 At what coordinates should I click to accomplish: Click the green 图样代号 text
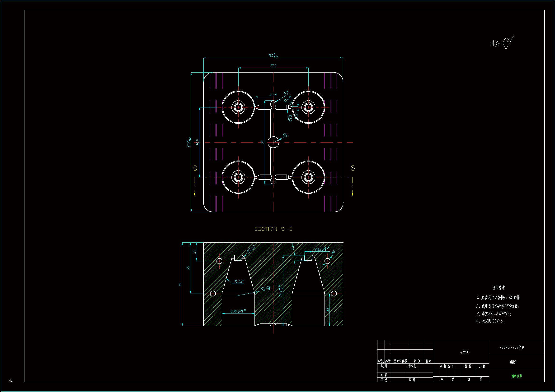517,376
